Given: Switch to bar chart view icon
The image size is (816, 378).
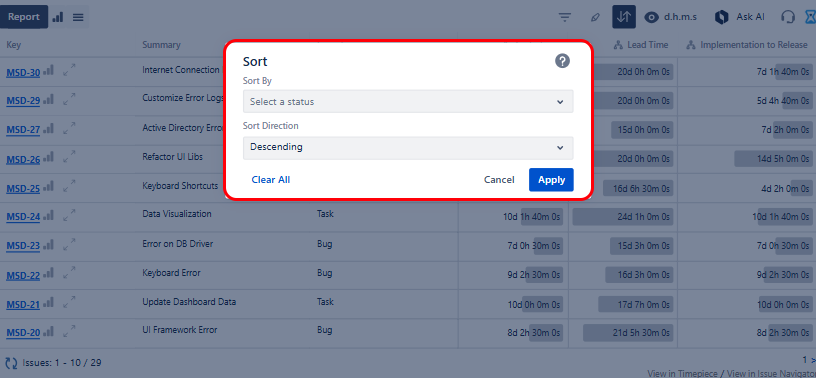Looking at the screenshot, I should coord(58,17).
